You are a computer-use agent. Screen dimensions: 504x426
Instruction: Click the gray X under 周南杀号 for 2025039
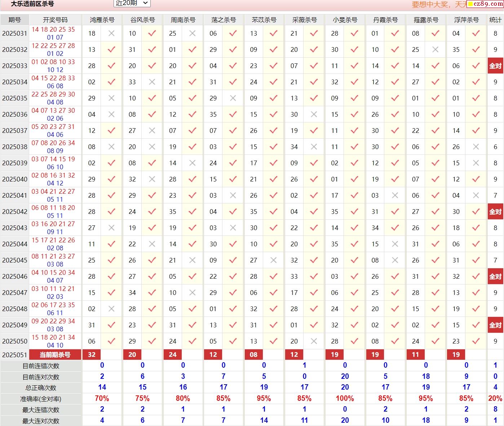193,163
